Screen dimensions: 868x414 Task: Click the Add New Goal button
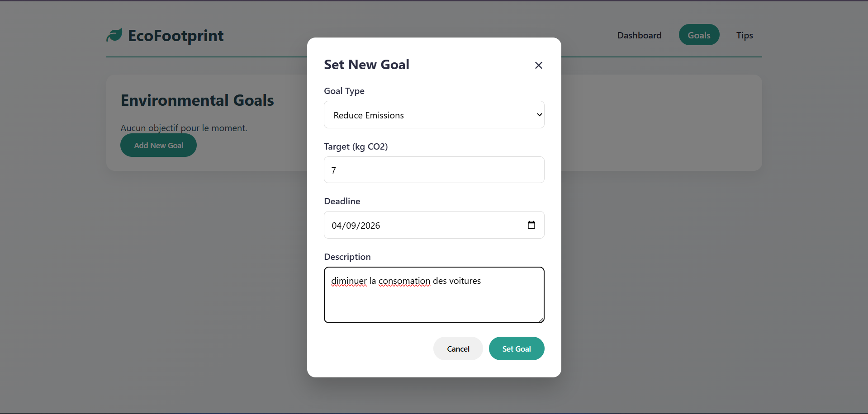click(158, 146)
